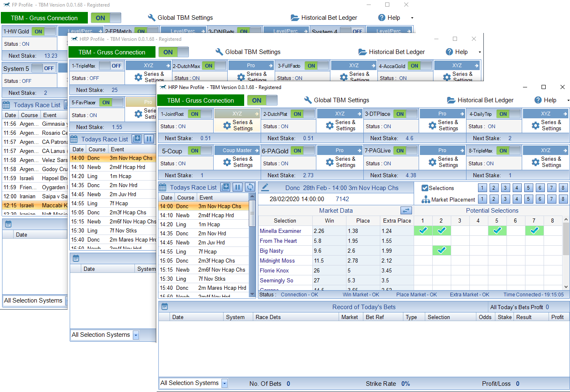Click the pause icon in HRP Profile race list
The image size is (570, 392).
[149, 139]
